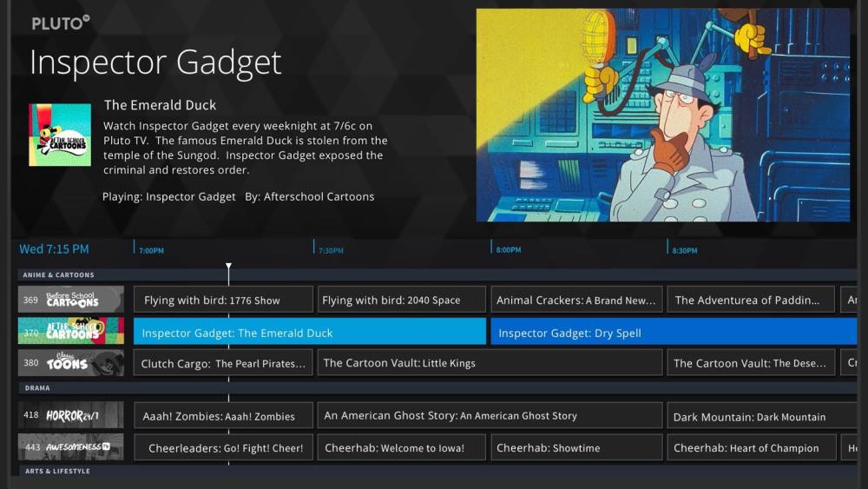Click the After School Cartoons show thumbnail
This screenshot has width=868, height=489.
(x=60, y=135)
